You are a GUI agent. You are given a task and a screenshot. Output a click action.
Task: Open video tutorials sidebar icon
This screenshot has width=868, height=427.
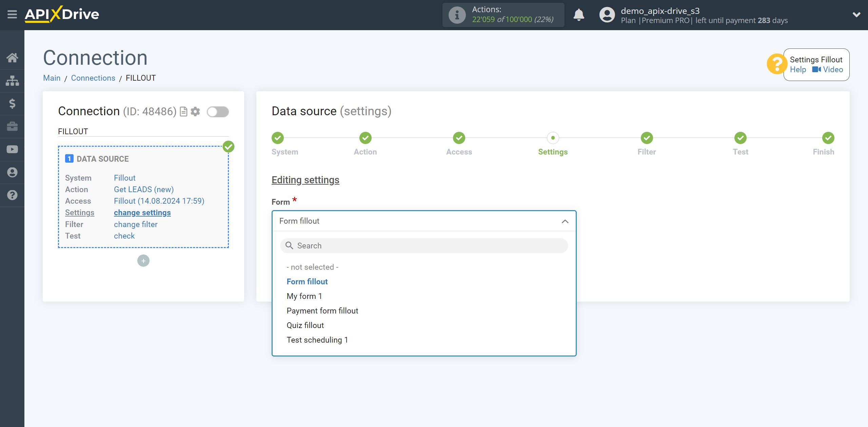(12, 149)
